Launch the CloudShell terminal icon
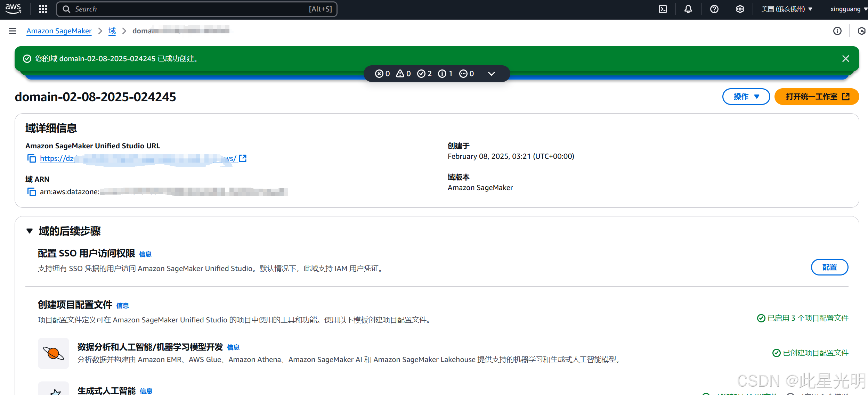The width and height of the screenshot is (868, 395). (x=663, y=9)
